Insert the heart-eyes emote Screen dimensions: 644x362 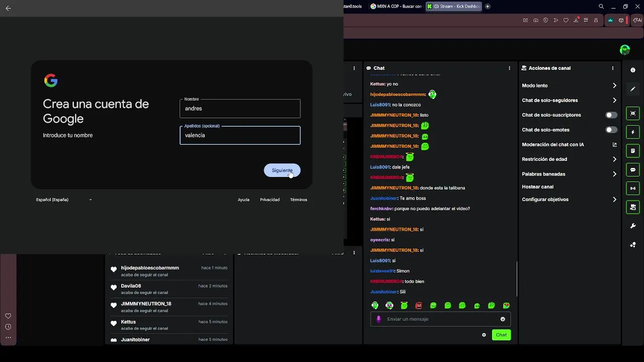(x=506, y=305)
